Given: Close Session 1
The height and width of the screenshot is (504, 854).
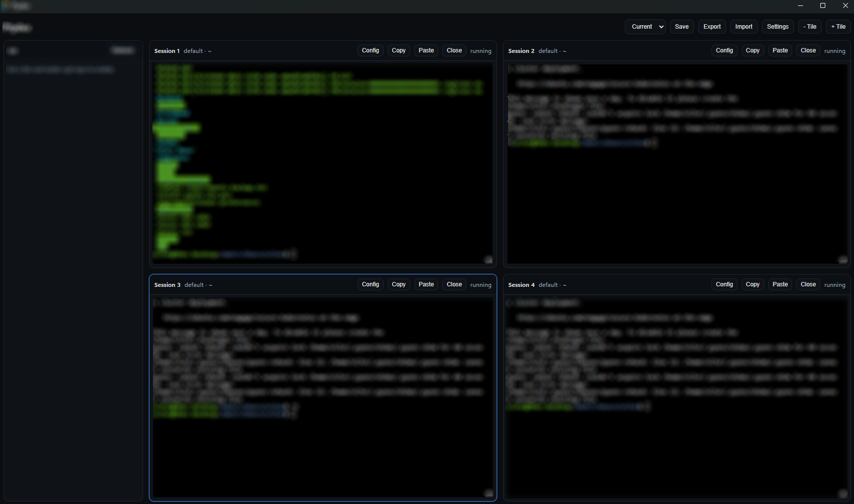Looking at the screenshot, I should (x=454, y=50).
